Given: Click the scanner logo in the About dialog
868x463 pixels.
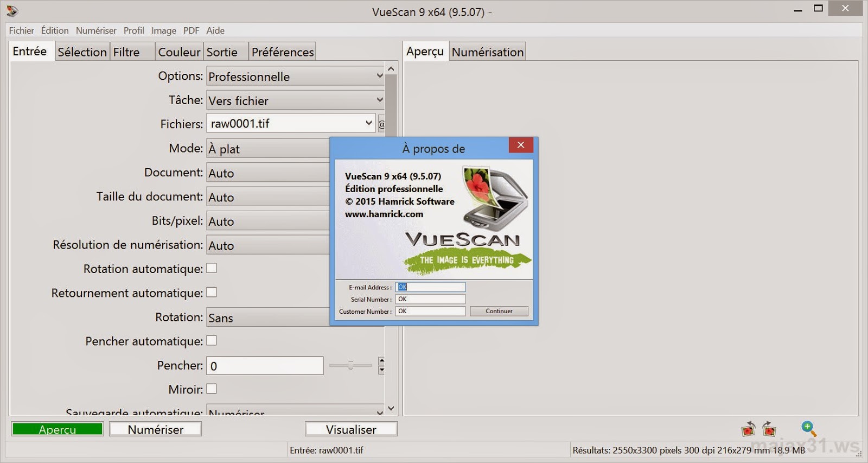Looking at the screenshot, I should pyautogui.click(x=495, y=198).
